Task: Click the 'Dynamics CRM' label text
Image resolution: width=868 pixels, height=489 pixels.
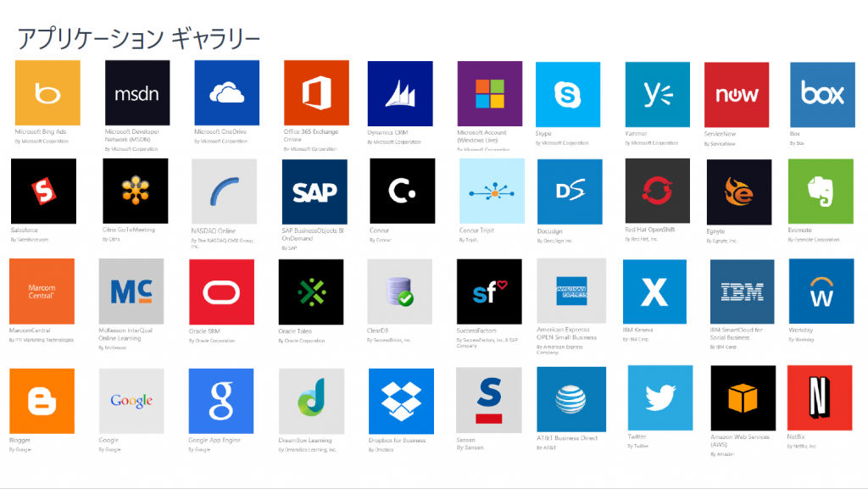Action: (x=387, y=133)
